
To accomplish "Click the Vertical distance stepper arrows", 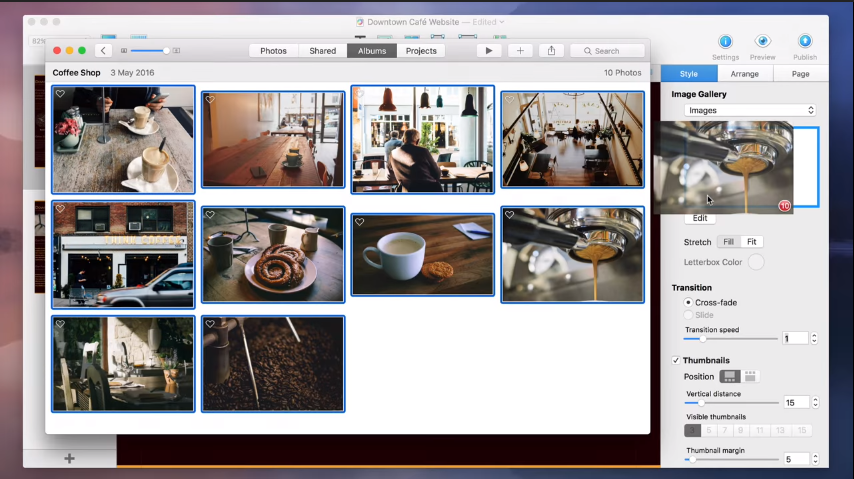I will click(814, 402).
